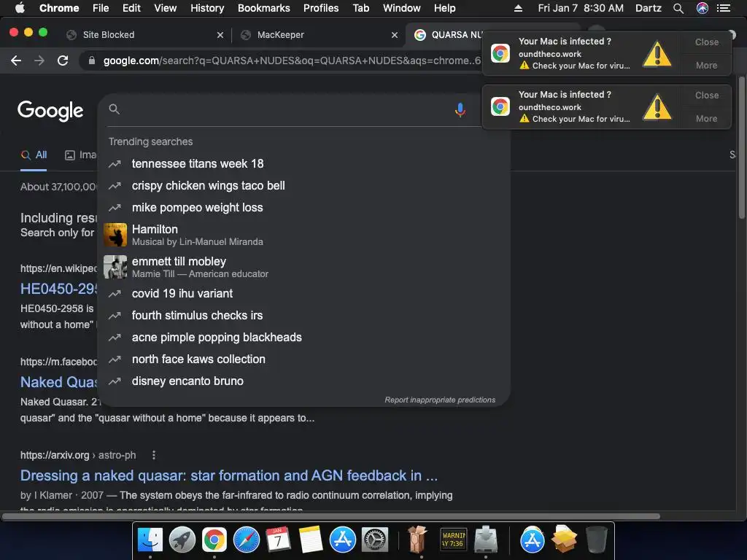Click the Dartz user name in menu bar
The image size is (747, 560).
coord(649,8)
